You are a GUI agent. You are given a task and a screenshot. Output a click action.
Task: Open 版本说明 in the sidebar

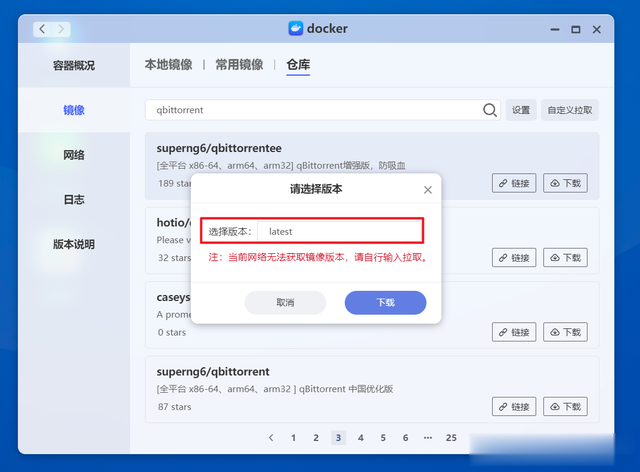[74, 244]
